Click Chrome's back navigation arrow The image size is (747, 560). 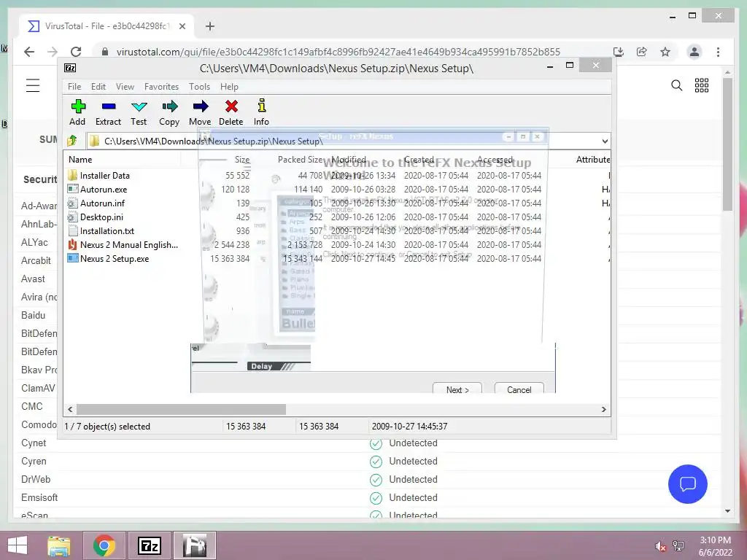[x=29, y=52]
